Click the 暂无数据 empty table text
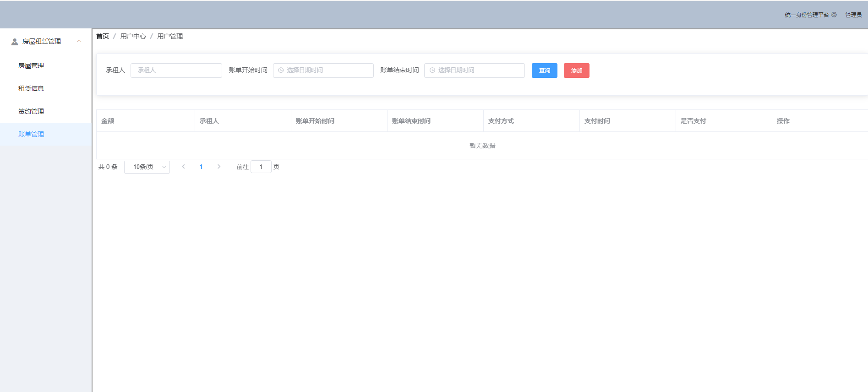Screen dimensions: 868x392 [x=482, y=146]
